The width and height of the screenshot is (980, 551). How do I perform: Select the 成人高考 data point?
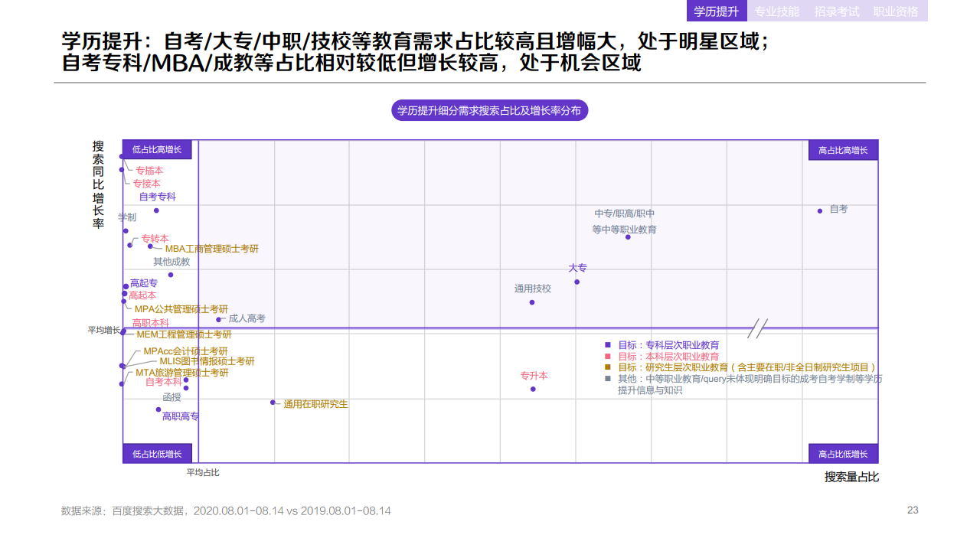point(220,320)
